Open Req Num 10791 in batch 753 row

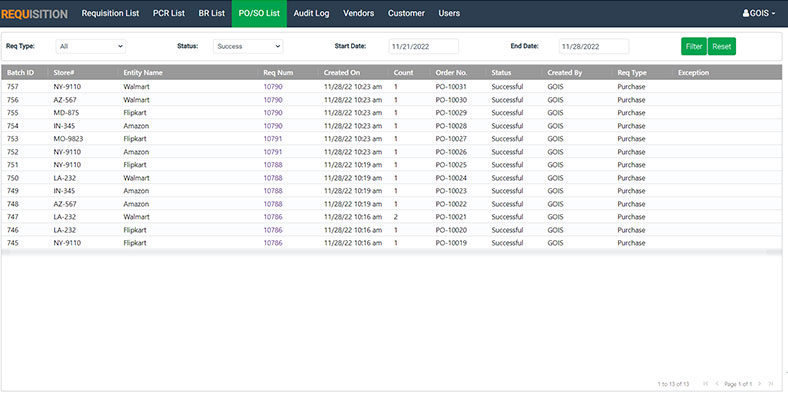pos(273,139)
